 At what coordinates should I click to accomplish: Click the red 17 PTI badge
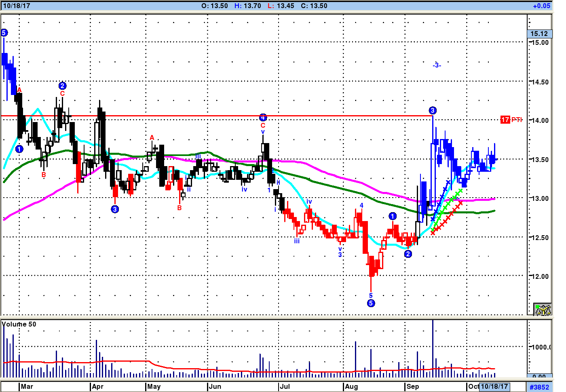click(511, 120)
